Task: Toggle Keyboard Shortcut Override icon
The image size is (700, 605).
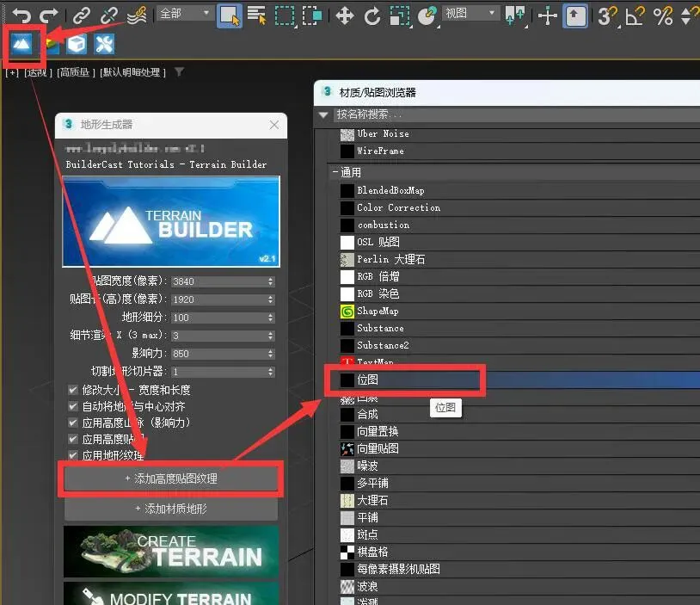Action: 575,15
